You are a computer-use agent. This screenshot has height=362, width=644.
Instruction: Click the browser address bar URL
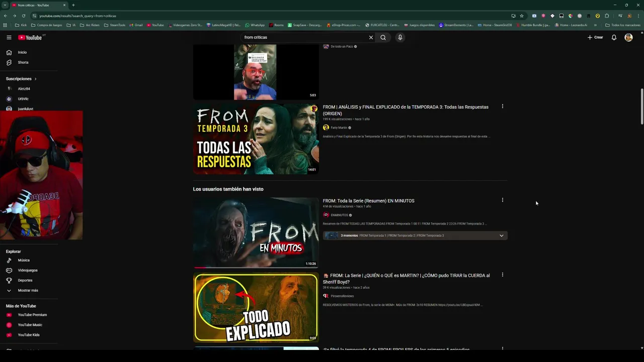pyautogui.click(x=77, y=16)
